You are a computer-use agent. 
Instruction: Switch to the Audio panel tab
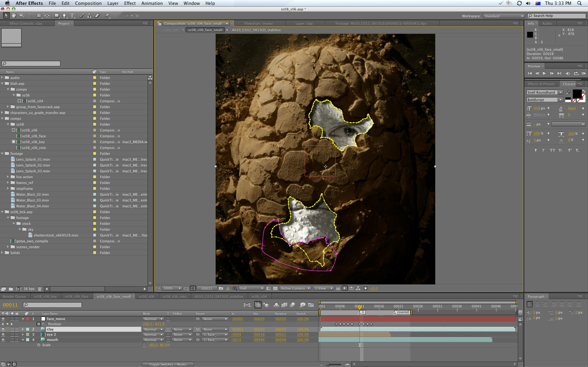(x=547, y=23)
